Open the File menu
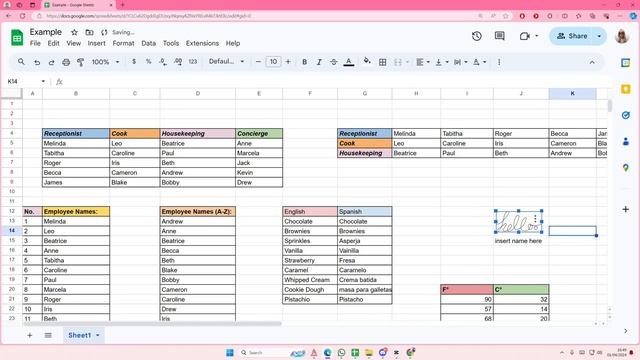Viewport: 640px width, 360px height. tap(35, 43)
